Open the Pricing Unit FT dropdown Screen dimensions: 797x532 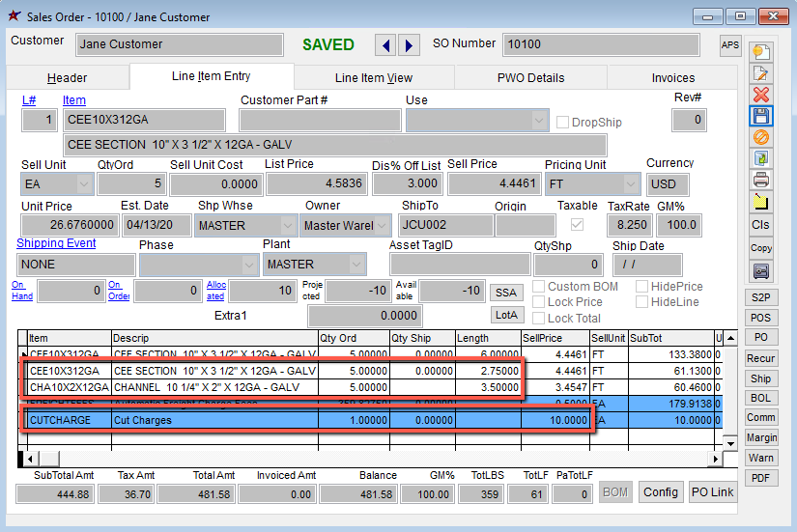pos(631,184)
